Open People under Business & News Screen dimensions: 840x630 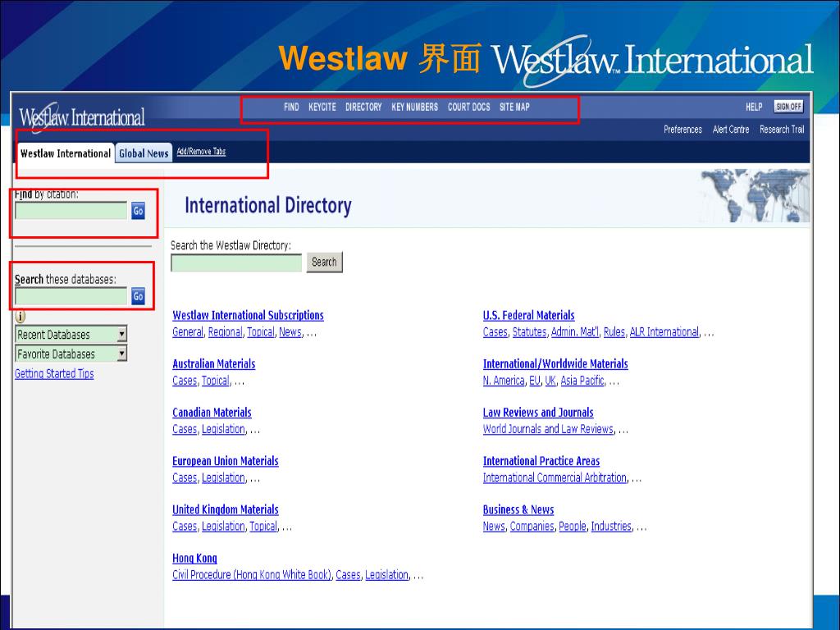coord(573,527)
